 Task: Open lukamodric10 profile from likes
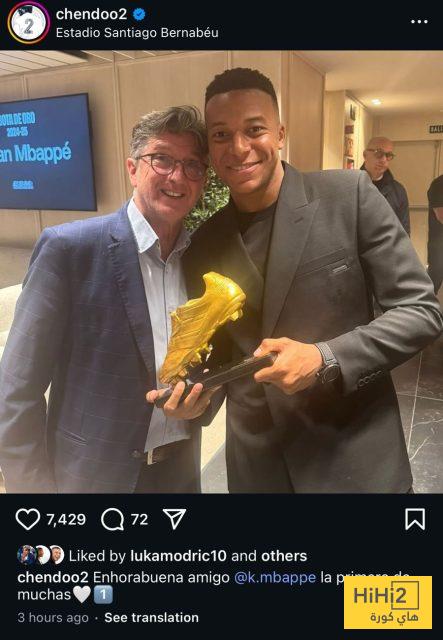point(178,556)
